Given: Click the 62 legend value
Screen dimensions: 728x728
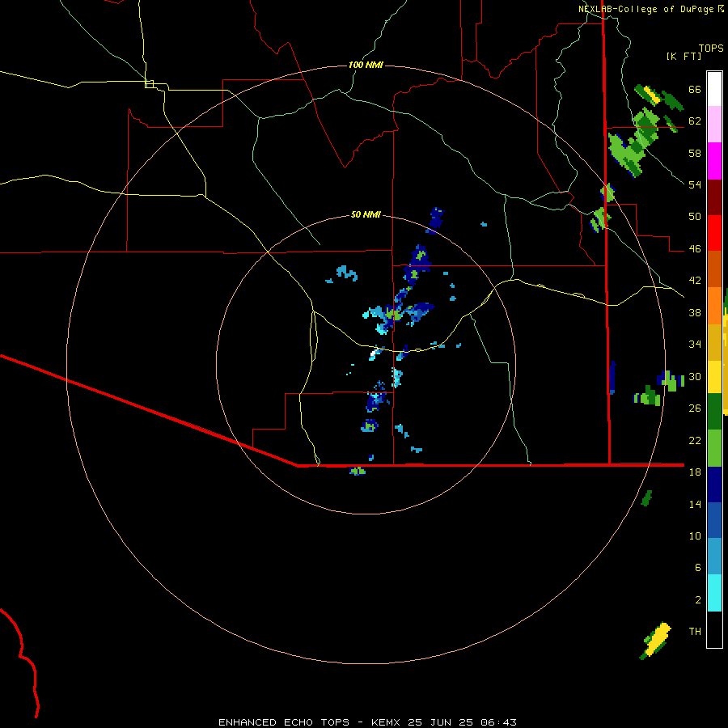Looking at the screenshot, I should 695,121.
